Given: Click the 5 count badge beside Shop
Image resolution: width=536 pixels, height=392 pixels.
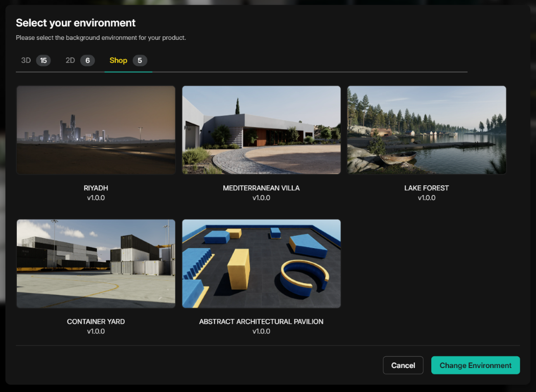Looking at the screenshot, I should [x=139, y=61].
